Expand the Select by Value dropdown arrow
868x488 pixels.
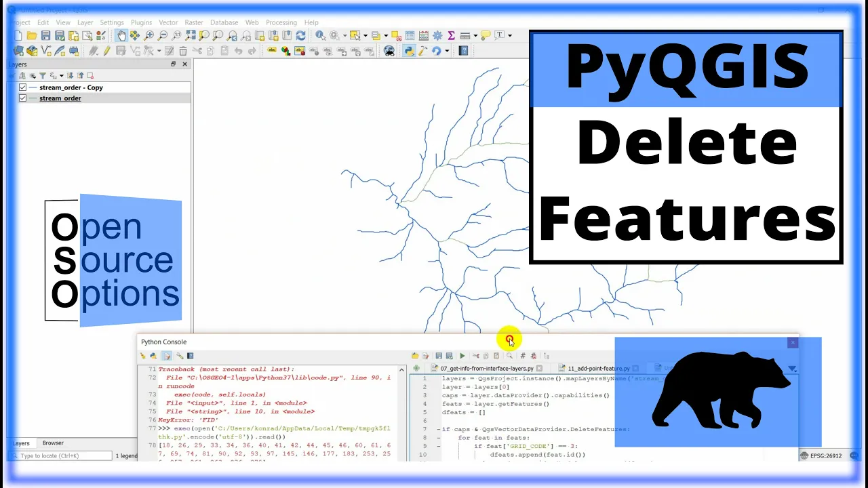coord(386,35)
